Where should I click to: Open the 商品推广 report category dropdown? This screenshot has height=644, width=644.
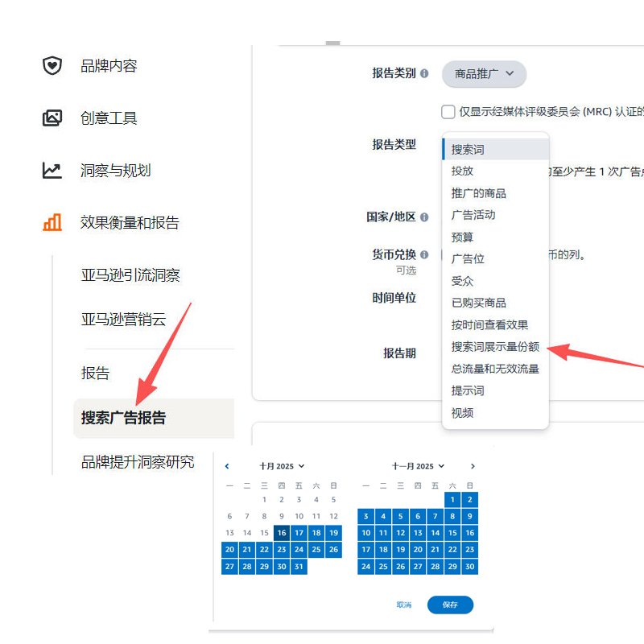[484, 74]
